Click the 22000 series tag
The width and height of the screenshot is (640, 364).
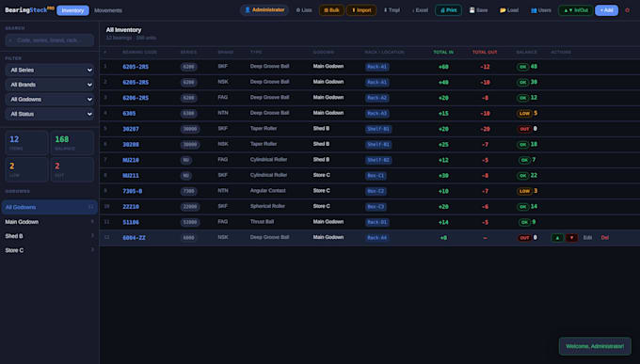click(190, 207)
